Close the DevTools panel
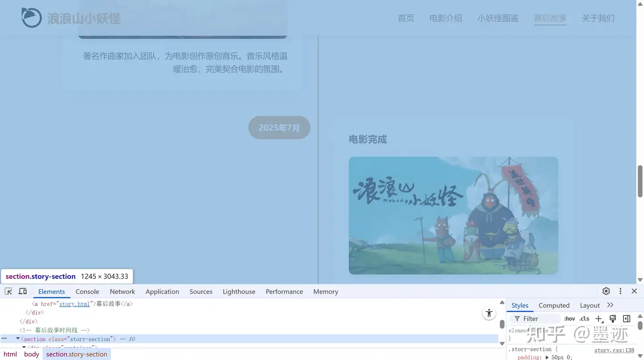This screenshot has height=360, width=644. 634,291
